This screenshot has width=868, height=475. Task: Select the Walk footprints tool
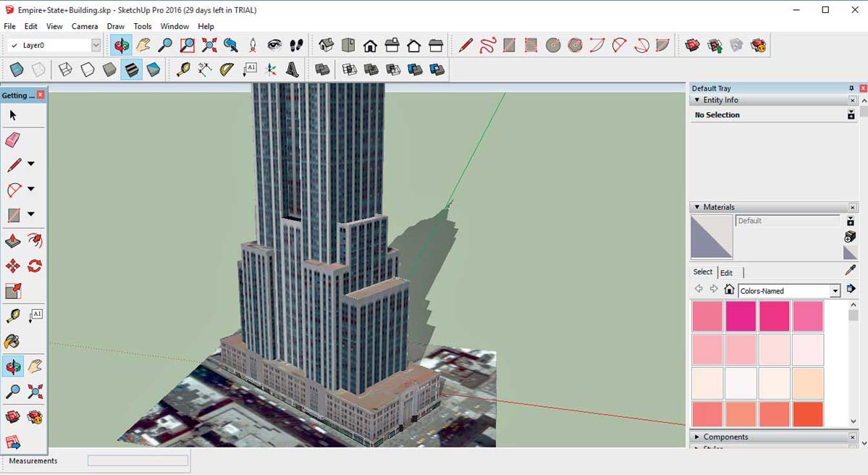click(x=296, y=46)
